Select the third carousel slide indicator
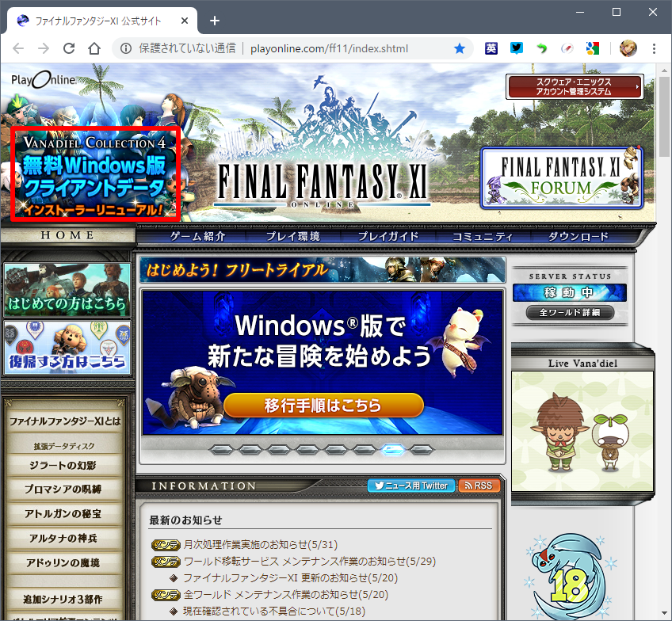 [279, 449]
